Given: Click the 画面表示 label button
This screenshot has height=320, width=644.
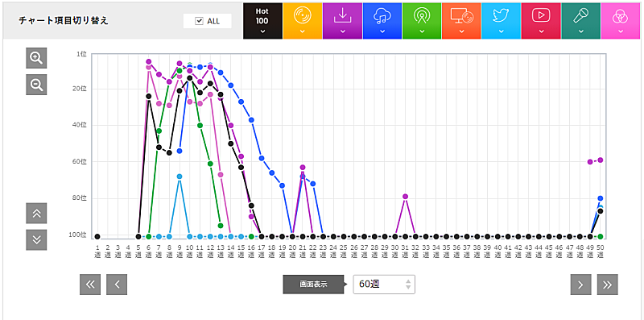Looking at the screenshot, I should [x=314, y=285].
